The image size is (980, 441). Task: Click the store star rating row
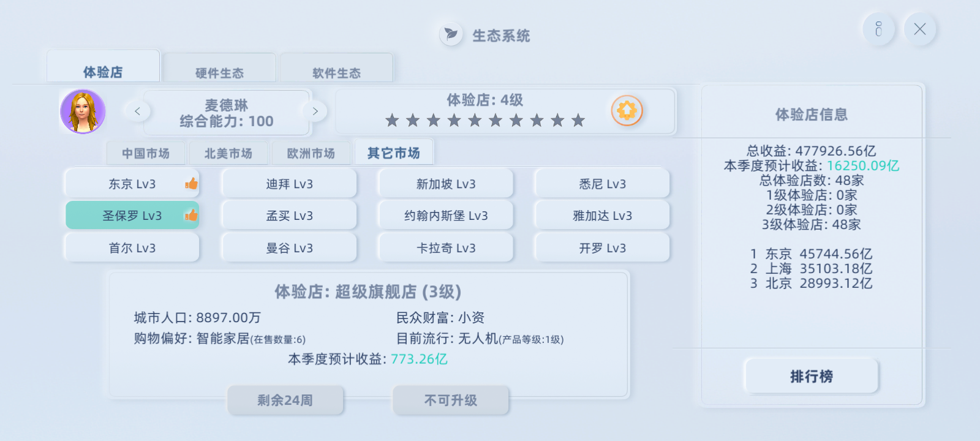(485, 120)
